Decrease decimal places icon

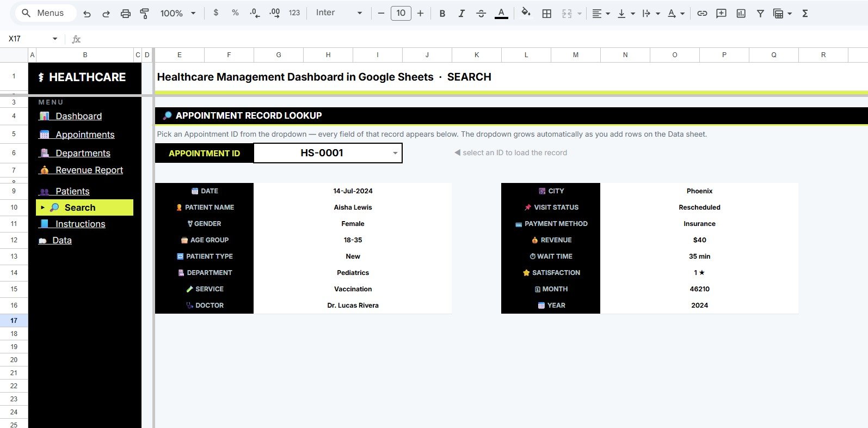click(255, 13)
